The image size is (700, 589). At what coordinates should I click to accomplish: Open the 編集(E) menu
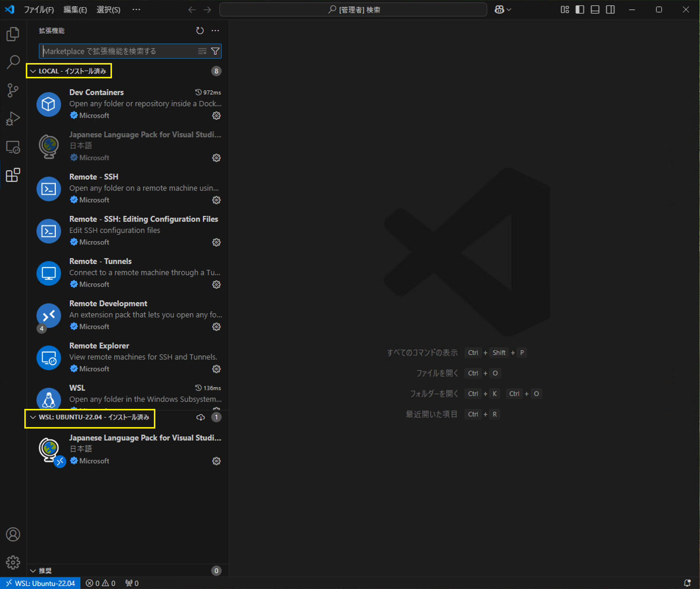[75, 10]
